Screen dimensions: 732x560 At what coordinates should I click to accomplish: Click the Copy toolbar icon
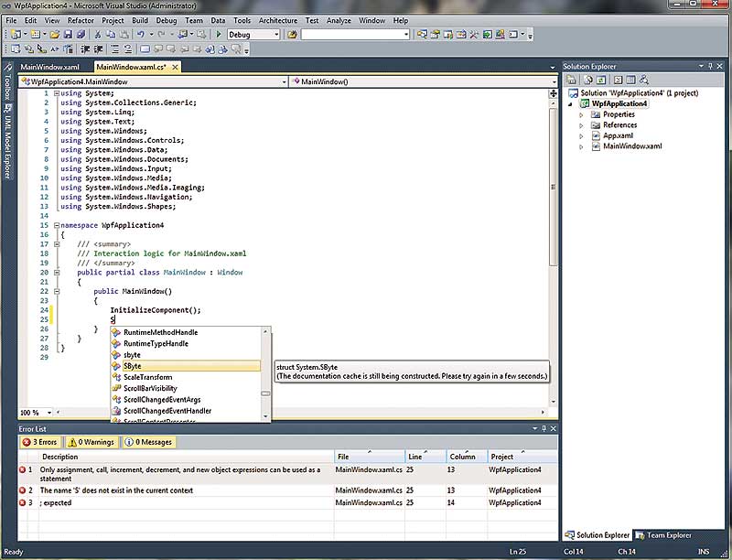pyautogui.click(x=111, y=35)
